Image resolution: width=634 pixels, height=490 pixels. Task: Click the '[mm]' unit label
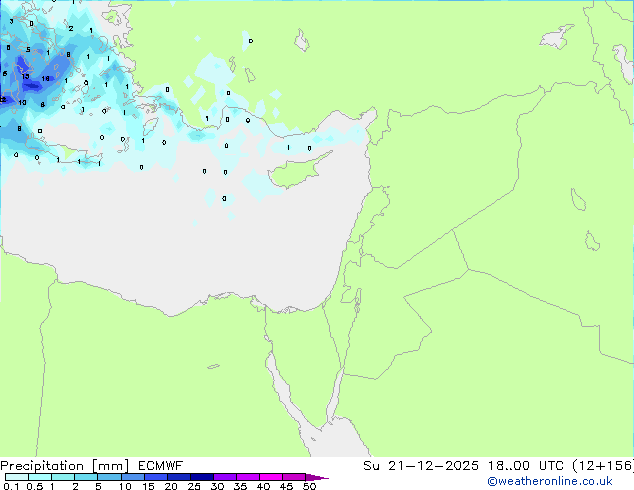[x=110, y=466]
